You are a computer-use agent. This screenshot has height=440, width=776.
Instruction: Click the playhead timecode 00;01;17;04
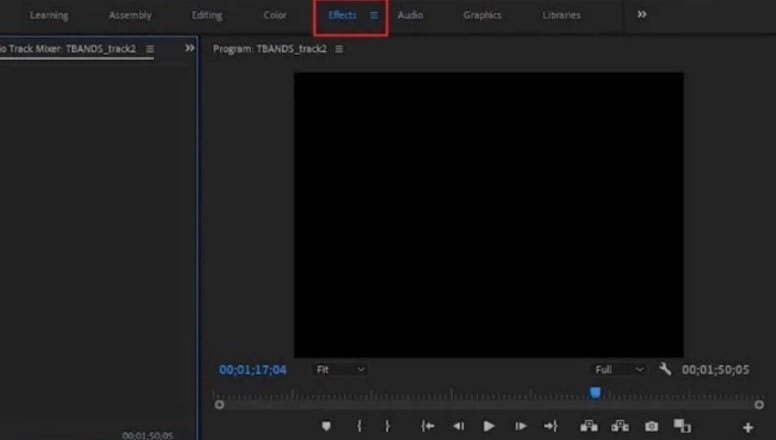point(253,370)
